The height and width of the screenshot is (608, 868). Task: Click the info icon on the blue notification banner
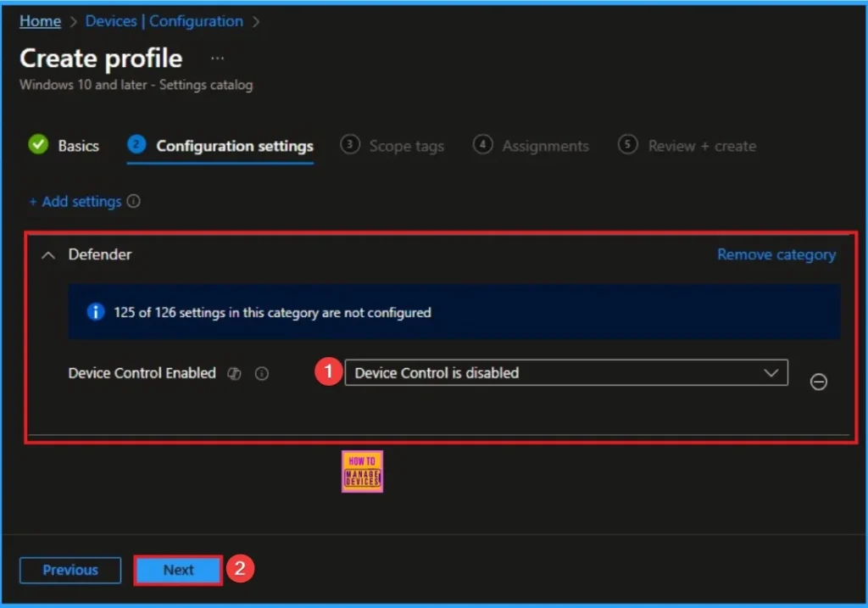pos(95,310)
